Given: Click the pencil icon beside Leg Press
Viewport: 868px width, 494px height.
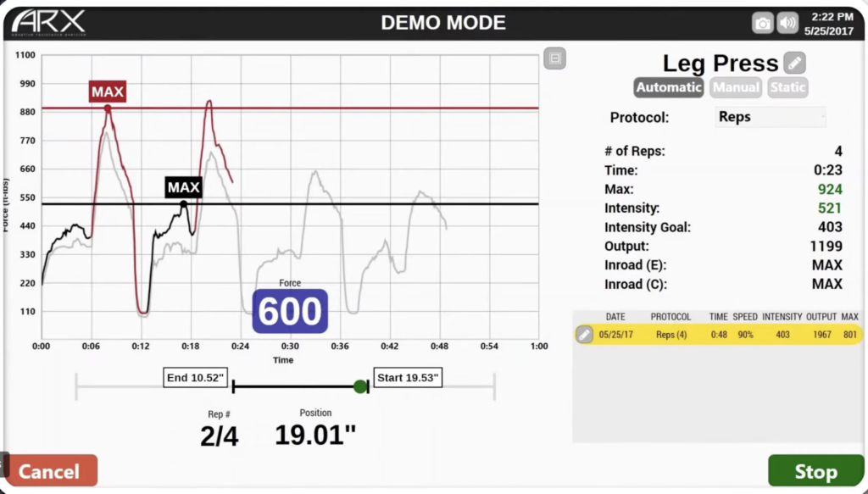Looking at the screenshot, I should pos(794,63).
